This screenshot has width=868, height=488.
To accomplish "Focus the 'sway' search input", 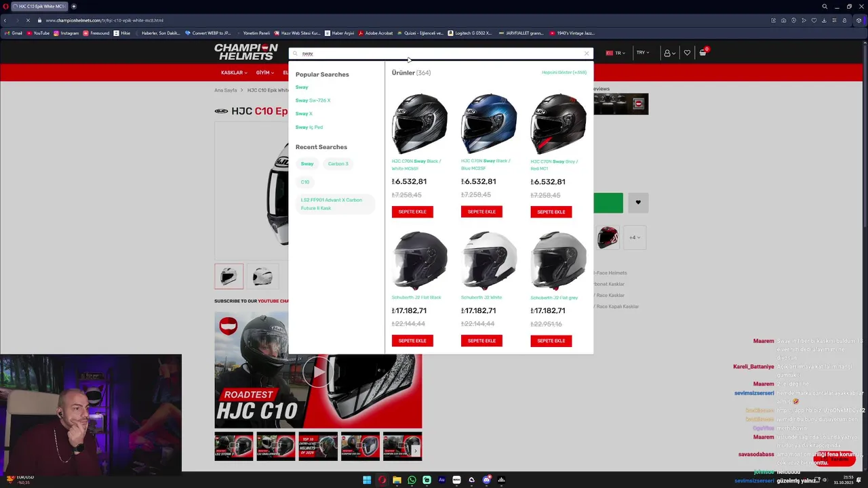I will pos(441,54).
